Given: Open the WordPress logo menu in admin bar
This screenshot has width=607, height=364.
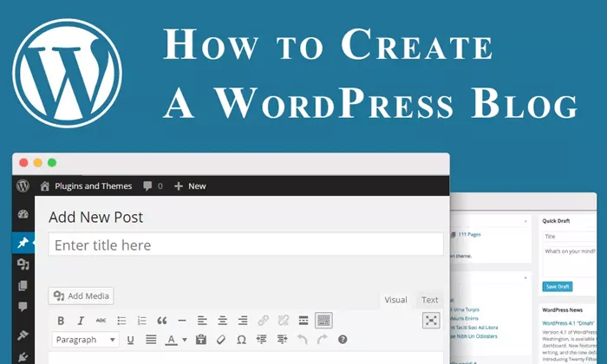Looking at the screenshot, I should tap(23, 186).
